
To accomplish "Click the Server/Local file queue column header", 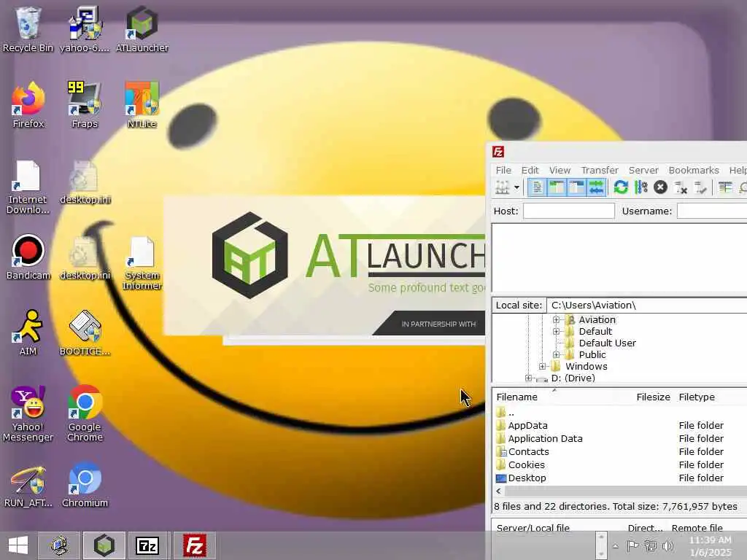I will 533,528.
